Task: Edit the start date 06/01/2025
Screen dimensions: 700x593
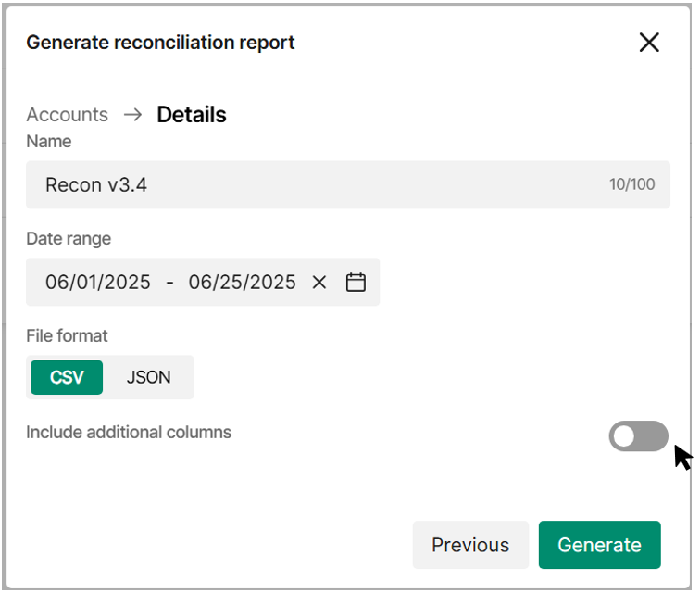Action: (98, 282)
